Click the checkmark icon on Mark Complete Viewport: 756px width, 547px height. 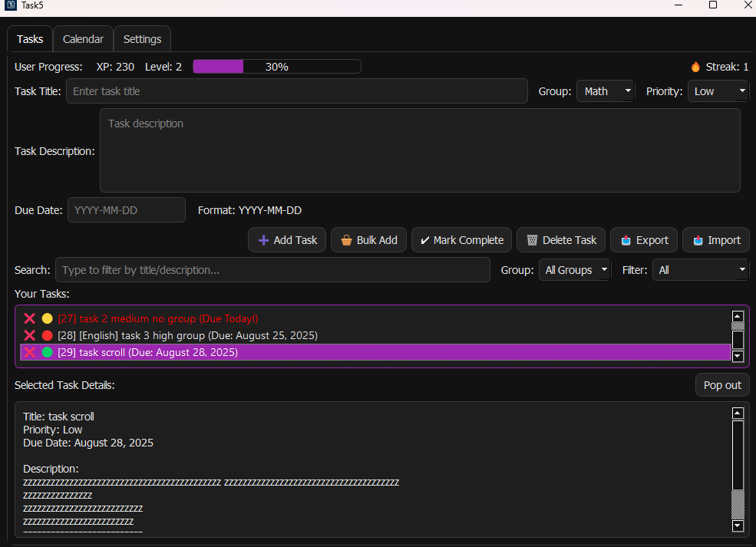click(x=425, y=240)
